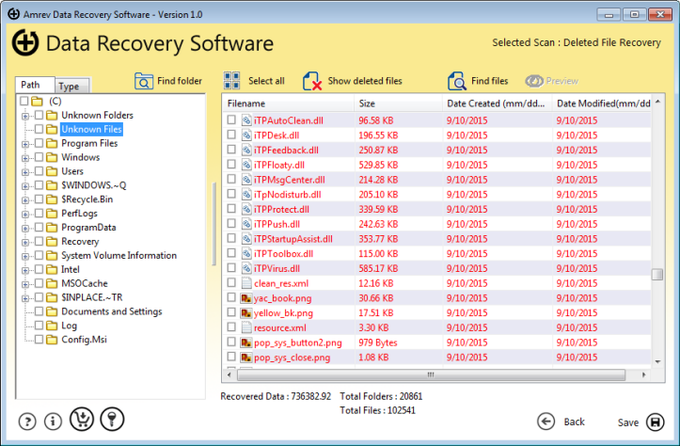Click the key registration icon

pyautogui.click(x=112, y=419)
